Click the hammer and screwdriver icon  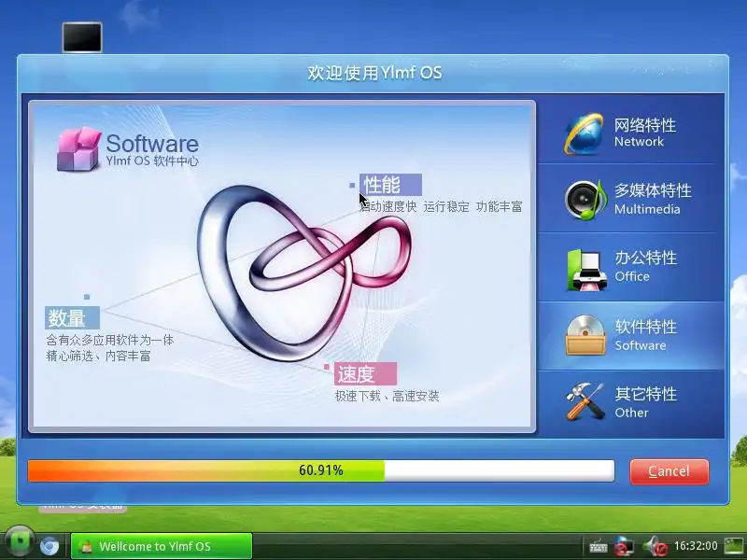tap(585, 401)
